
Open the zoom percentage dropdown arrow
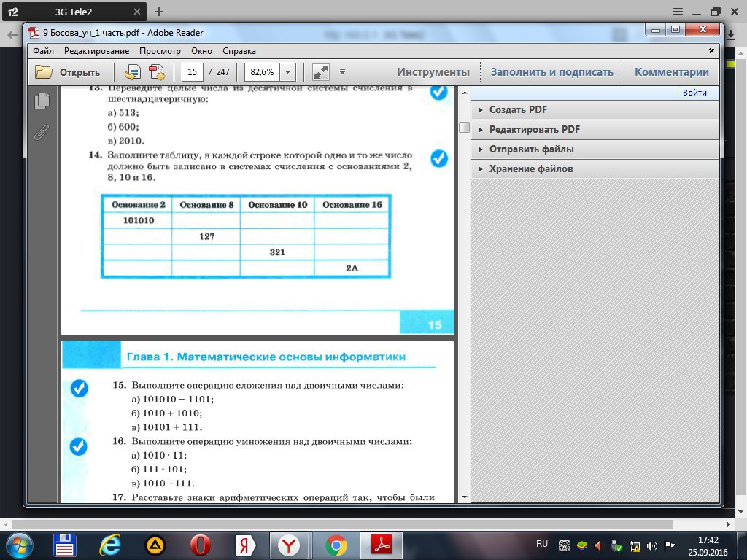(287, 72)
